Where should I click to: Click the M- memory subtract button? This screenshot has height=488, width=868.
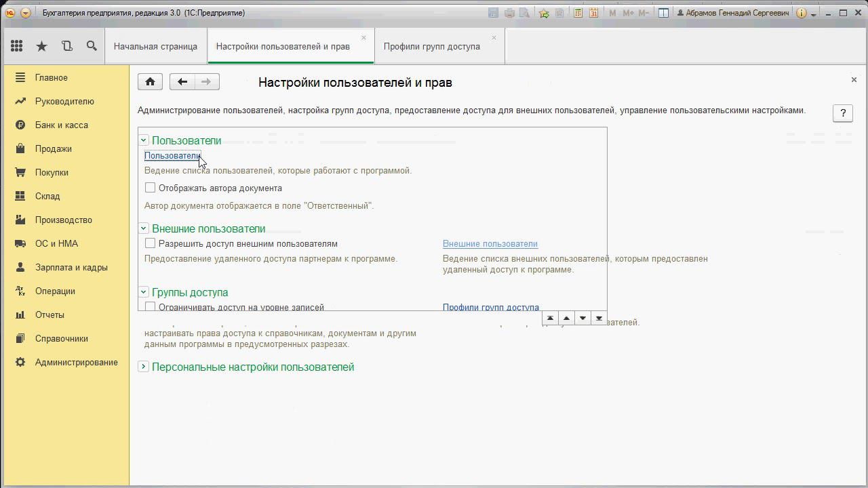(644, 13)
